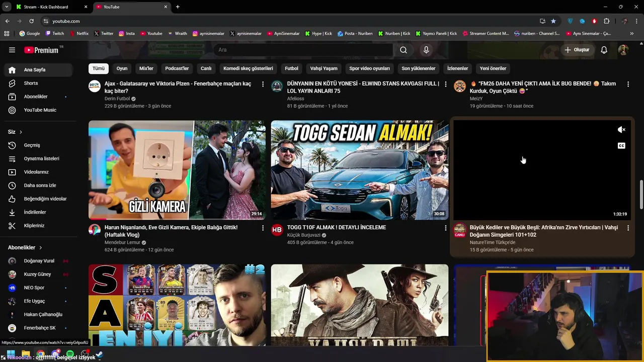Expand Abonelikler section heading chevron
Screen dimensions: 644x362
click(x=41, y=247)
